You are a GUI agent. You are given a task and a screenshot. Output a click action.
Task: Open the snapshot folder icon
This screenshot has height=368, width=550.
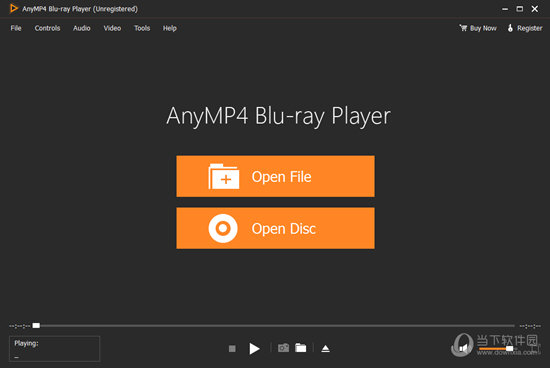[x=301, y=348]
